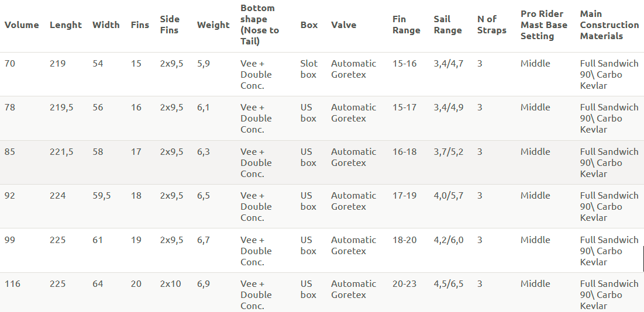Click the Slot box cell
644x312 pixels.
[x=309, y=69]
